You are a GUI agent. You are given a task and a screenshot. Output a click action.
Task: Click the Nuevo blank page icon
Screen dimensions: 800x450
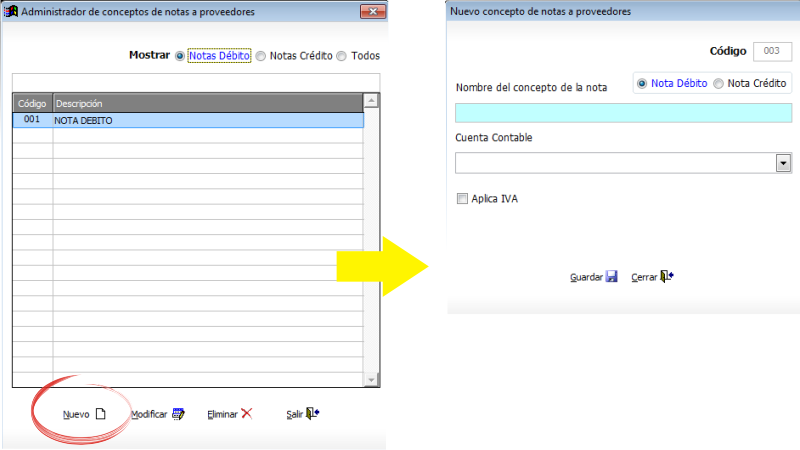click(x=101, y=414)
